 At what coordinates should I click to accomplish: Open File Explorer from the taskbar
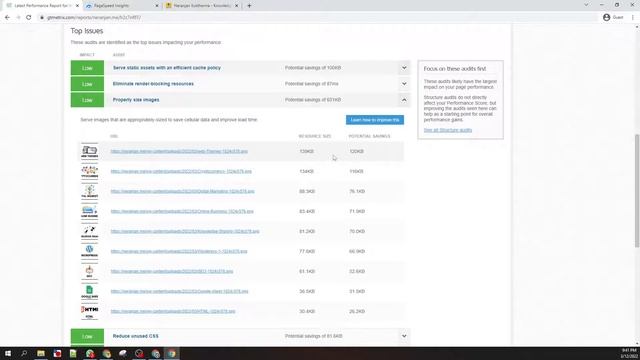[x=41, y=353]
